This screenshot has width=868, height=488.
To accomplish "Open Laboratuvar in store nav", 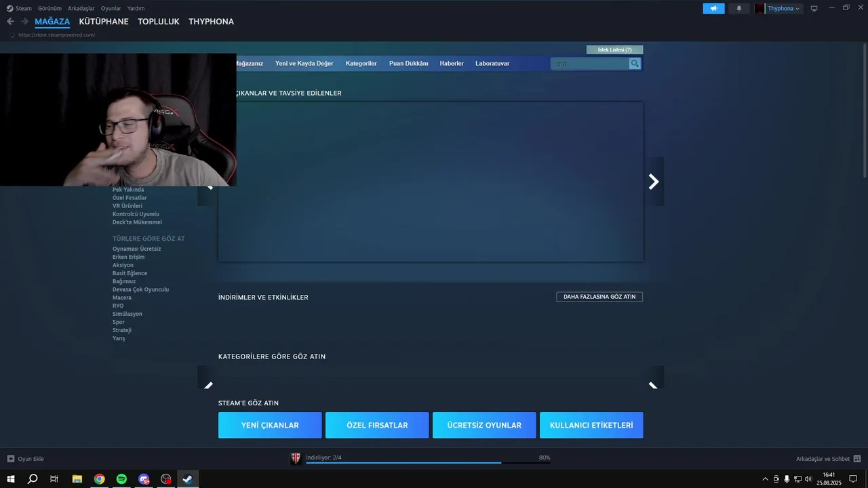I will [x=492, y=63].
